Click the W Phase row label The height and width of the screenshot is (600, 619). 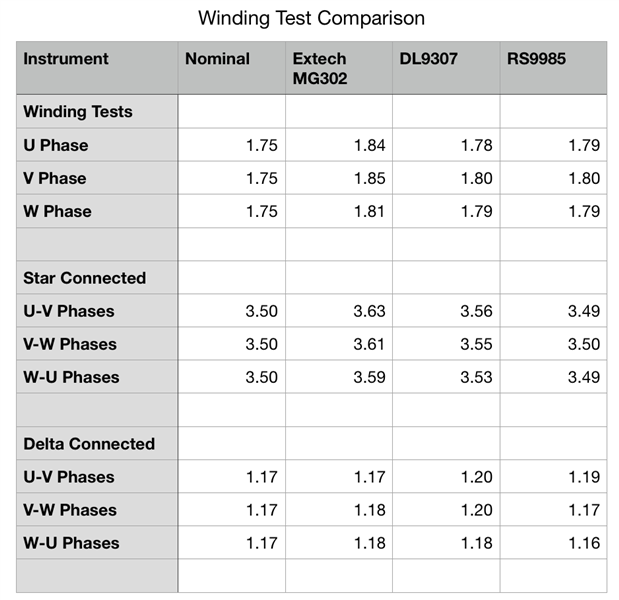(57, 211)
